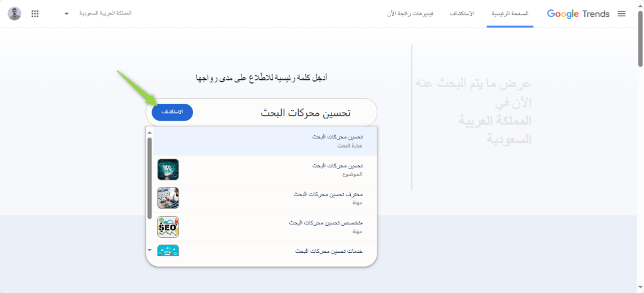The image size is (644, 293).
Task: Open the Google apps grid
Action: coord(35,14)
